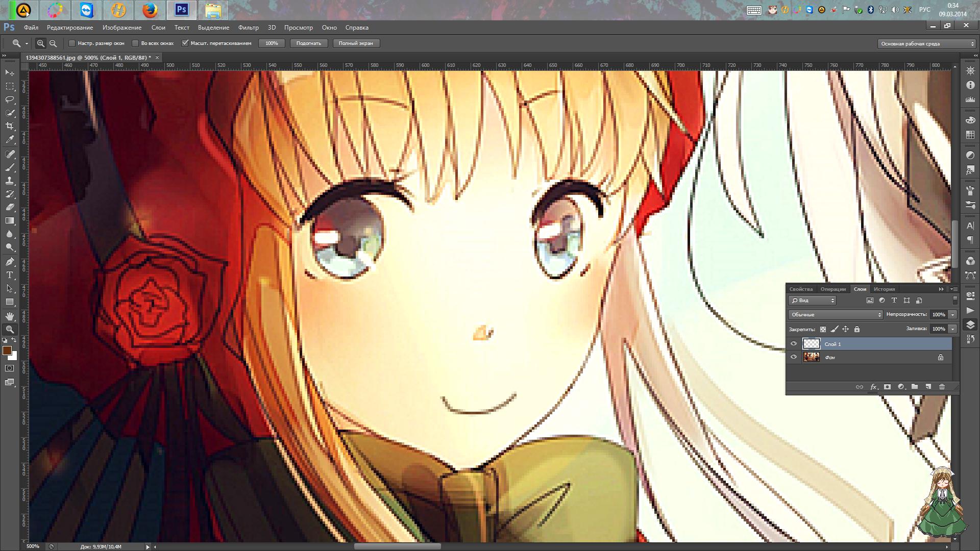
Task: Expand the Непрозрачность opacity arrow
Action: pyautogui.click(x=952, y=315)
